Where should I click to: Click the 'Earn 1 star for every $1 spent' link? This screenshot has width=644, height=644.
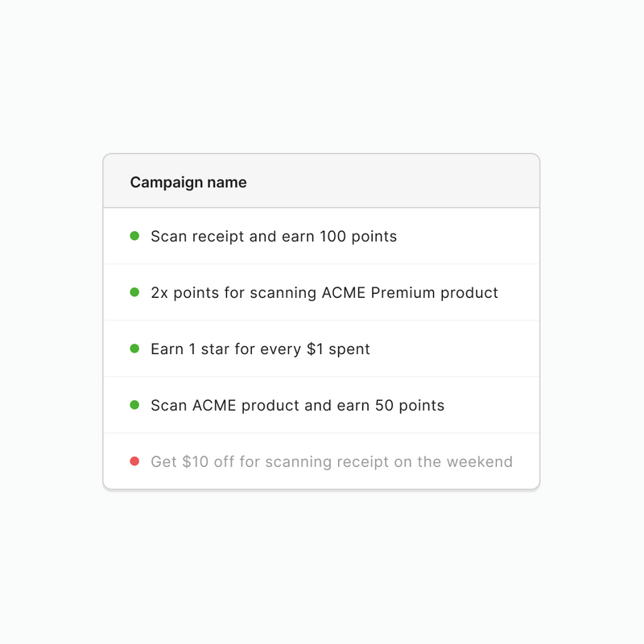tap(260, 349)
